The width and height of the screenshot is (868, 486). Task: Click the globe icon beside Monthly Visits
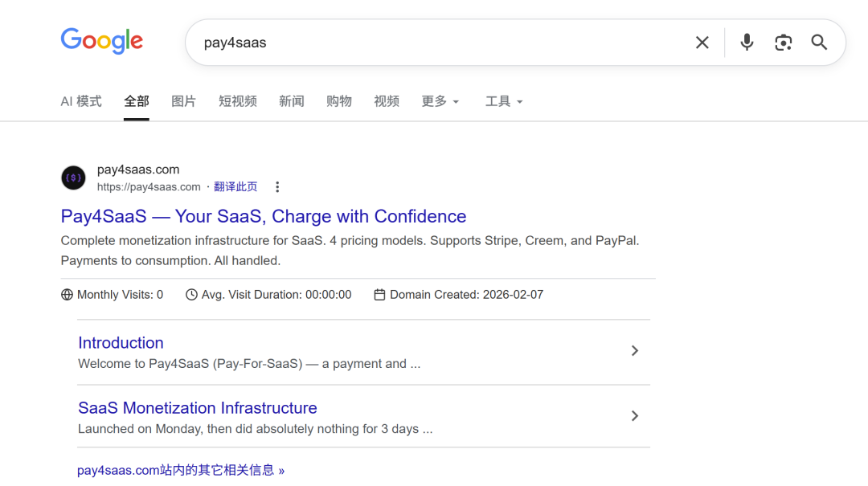[x=67, y=294]
